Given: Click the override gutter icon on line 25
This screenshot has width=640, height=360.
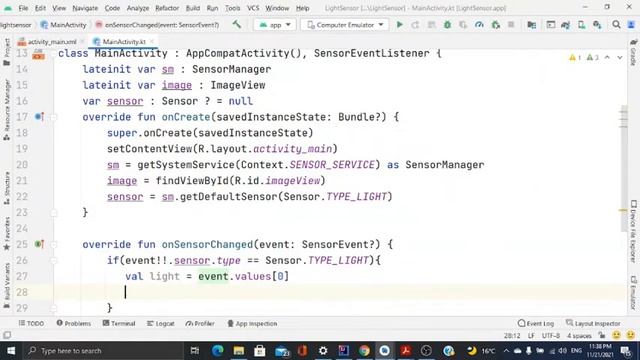Looking at the screenshot, I should pyautogui.click(x=39, y=244).
